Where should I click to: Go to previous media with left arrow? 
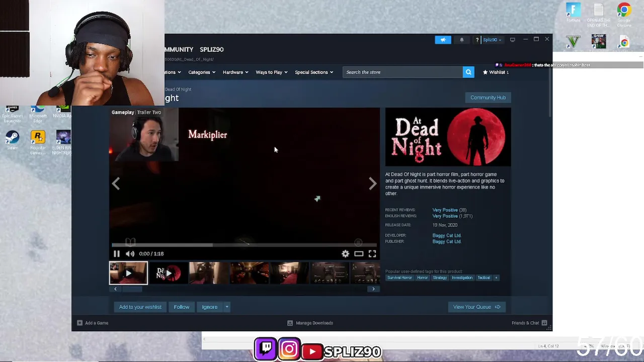point(116,184)
